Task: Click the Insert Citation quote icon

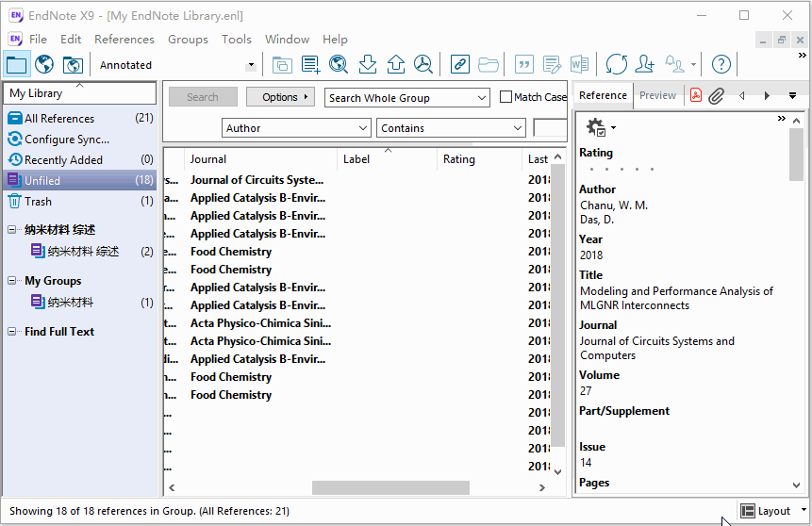Action: coord(524,65)
